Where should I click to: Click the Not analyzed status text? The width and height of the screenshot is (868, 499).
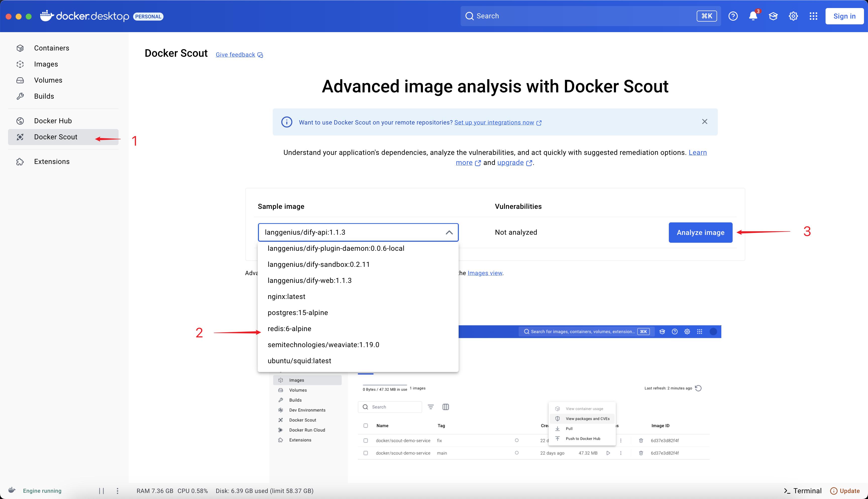(x=516, y=232)
